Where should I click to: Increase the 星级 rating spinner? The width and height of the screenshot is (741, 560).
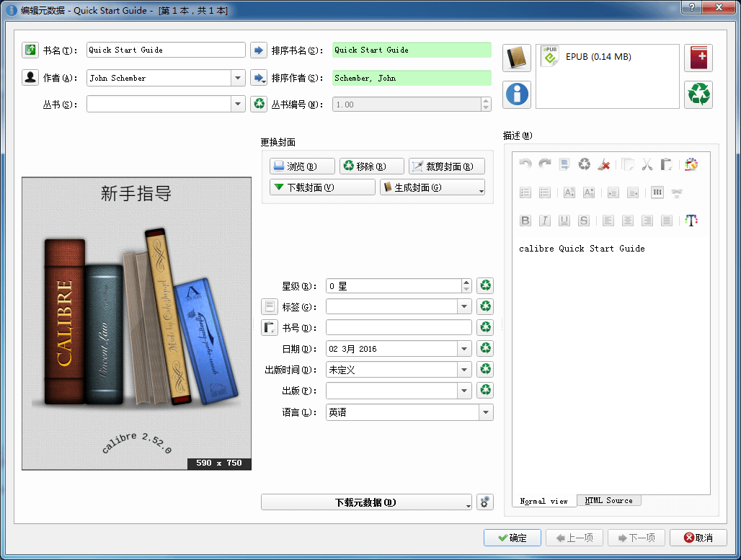tap(466, 282)
